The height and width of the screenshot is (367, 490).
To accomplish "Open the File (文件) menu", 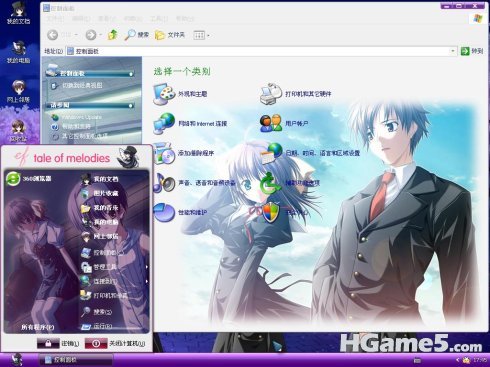I will tap(55, 19).
